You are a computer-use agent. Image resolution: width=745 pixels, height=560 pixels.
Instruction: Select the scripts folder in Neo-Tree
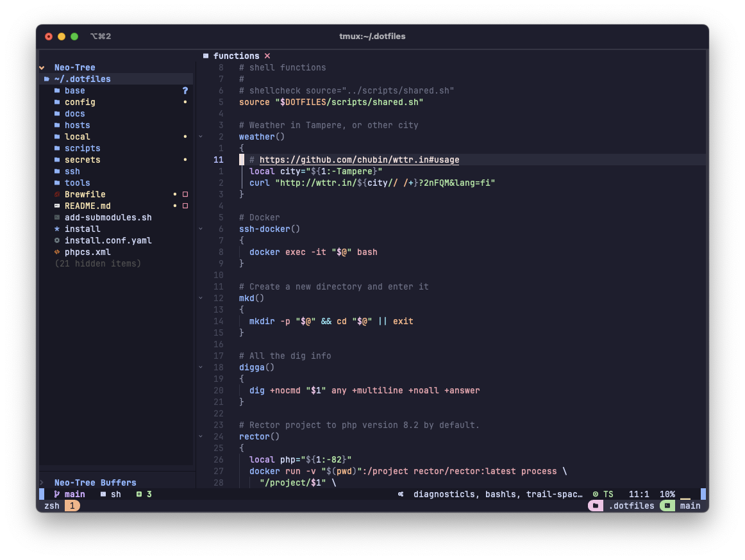coord(82,148)
